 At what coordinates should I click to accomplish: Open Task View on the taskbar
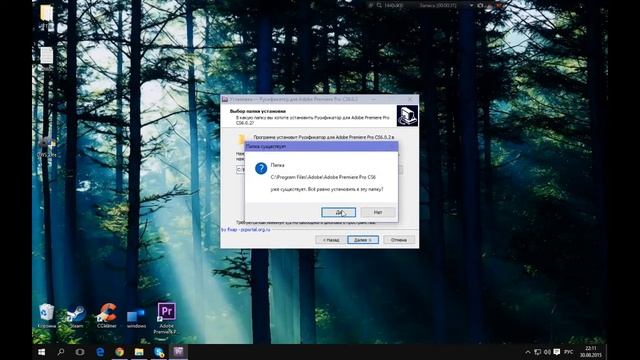(x=80, y=351)
